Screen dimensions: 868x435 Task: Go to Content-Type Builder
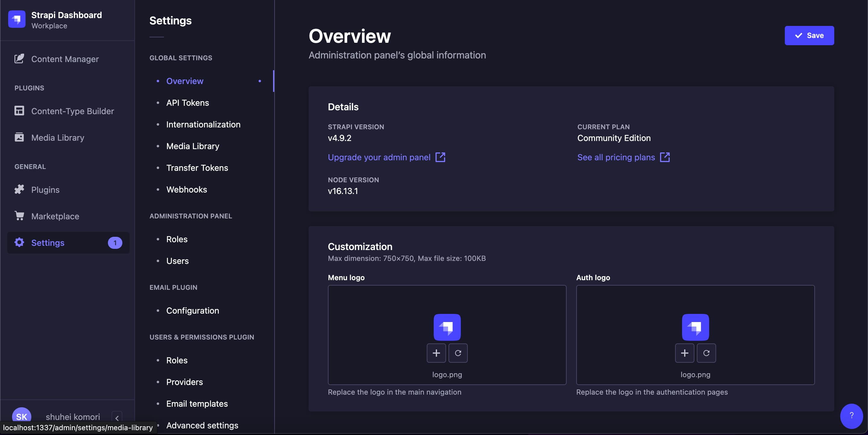[x=72, y=111]
